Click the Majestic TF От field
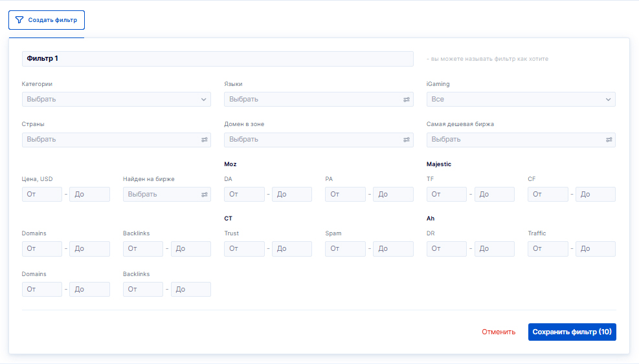Image resolution: width=639 pixels, height=364 pixels. [x=447, y=194]
